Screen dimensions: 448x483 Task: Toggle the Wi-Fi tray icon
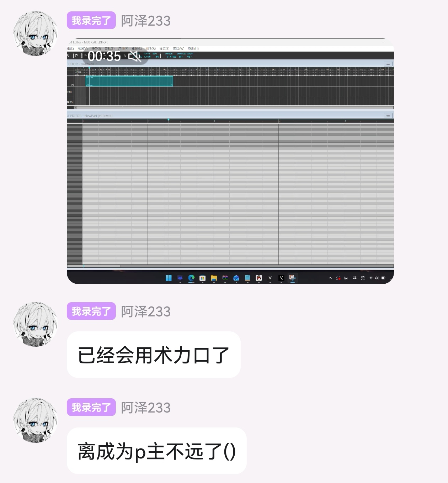pyautogui.click(x=371, y=278)
